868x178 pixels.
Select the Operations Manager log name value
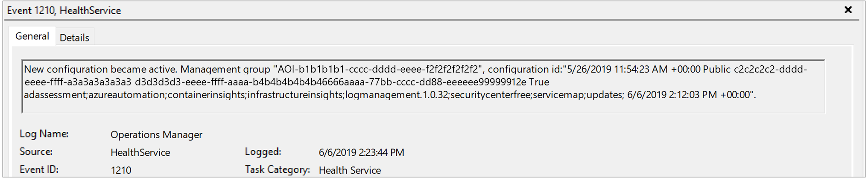(156, 134)
